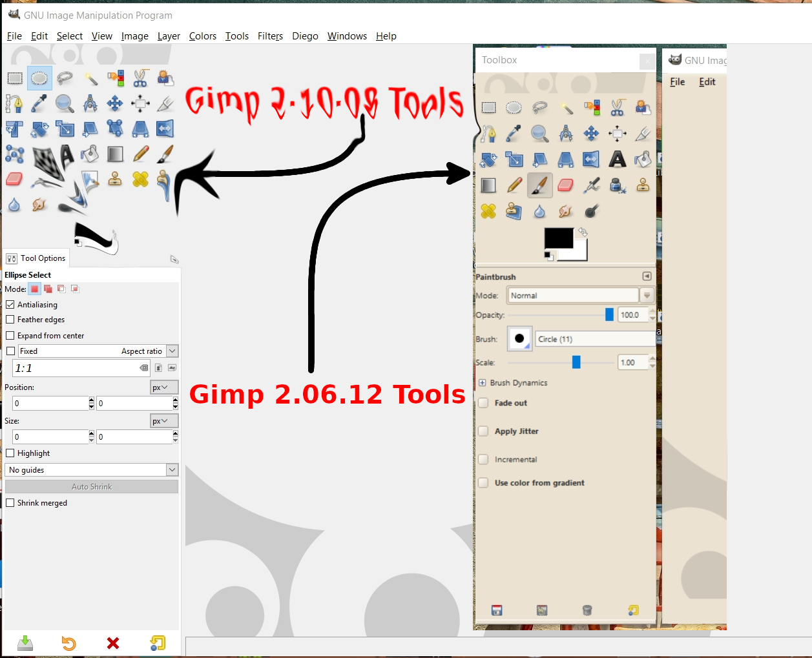Open the Circle (11) brush preview thumbnail
The height and width of the screenshot is (658, 812).
pos(519,338)
